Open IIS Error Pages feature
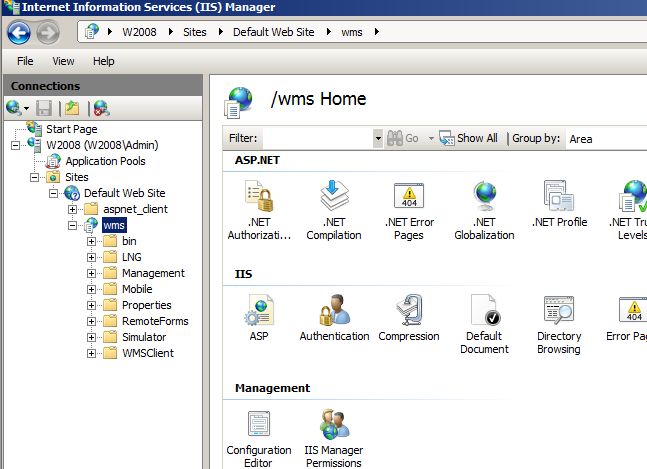The height and width of the screenshot is (469, 647). click(627, 318)
